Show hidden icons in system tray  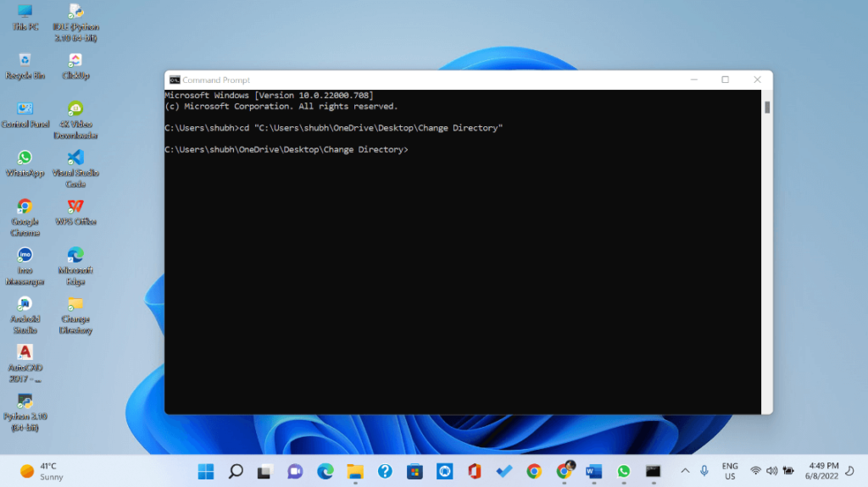(x=685, y=471)
